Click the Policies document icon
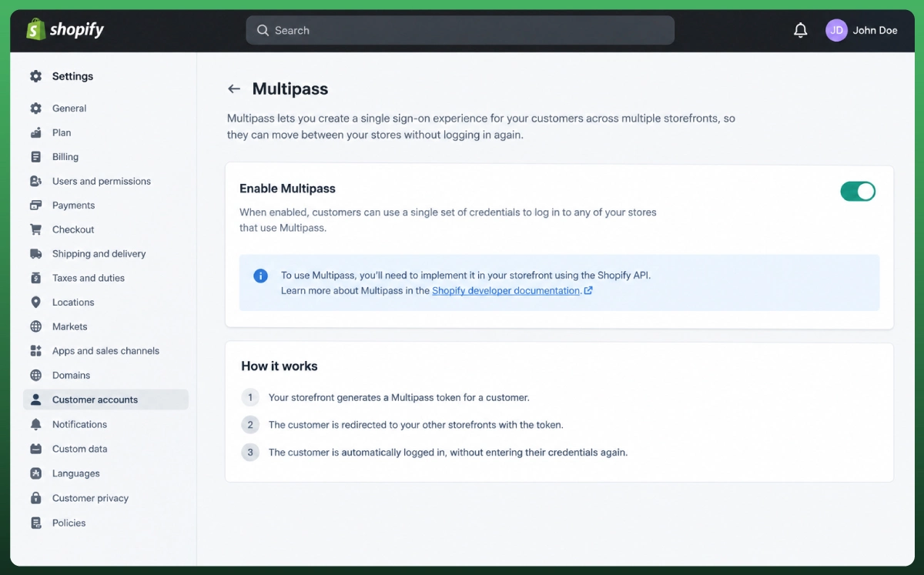Screen dimensions: 924x575 point(35,523)
